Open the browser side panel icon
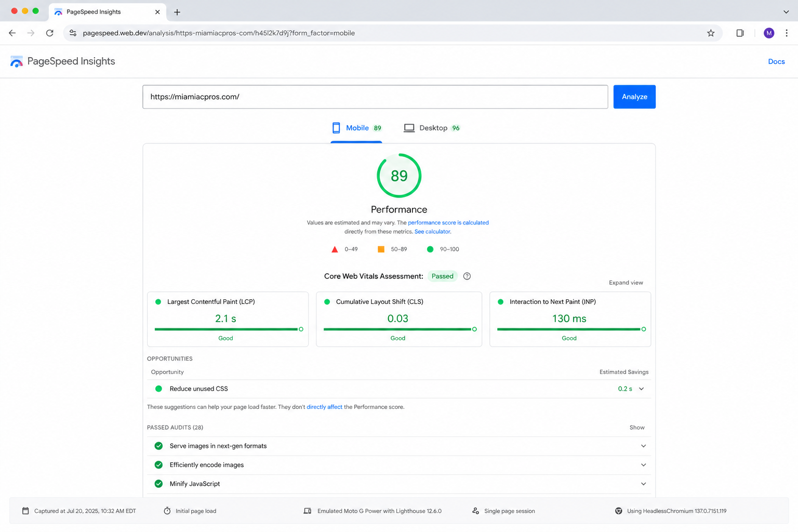 click(740, 33)
